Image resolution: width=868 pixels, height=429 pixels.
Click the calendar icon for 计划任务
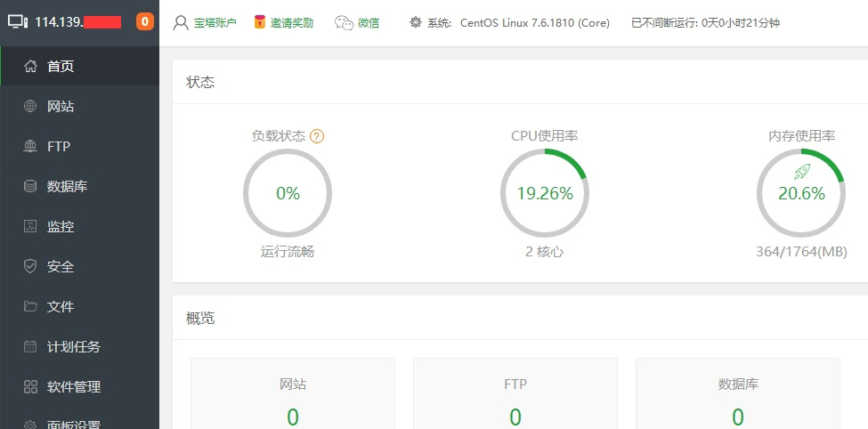tap(30, 346)
